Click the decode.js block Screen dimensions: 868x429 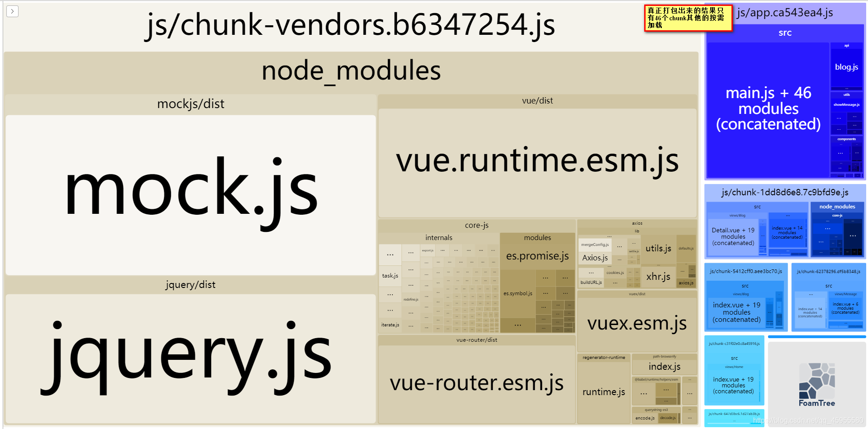pyautogui.click(x=667, y=418)
